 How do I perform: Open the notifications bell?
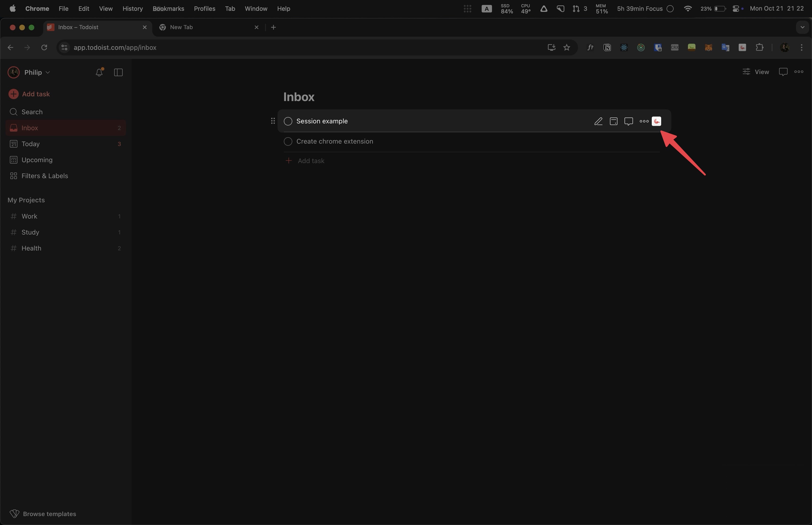[99, 72]
